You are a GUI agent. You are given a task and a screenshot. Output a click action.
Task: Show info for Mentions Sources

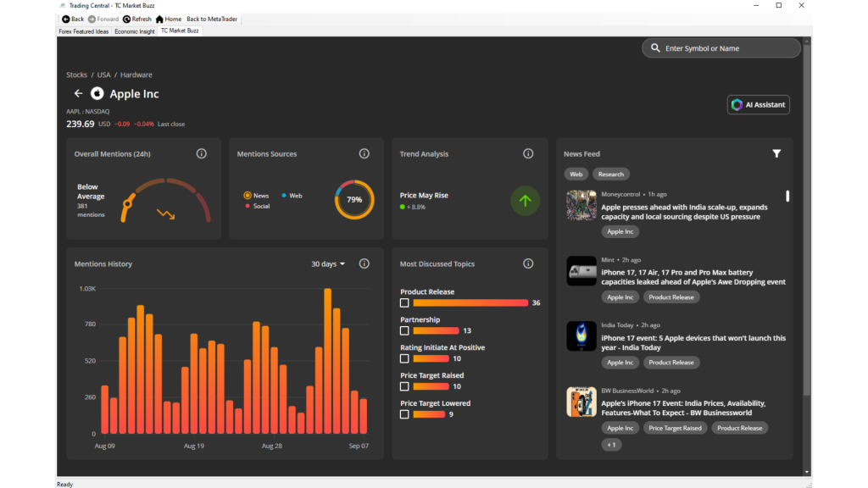(x=364, y=154)
